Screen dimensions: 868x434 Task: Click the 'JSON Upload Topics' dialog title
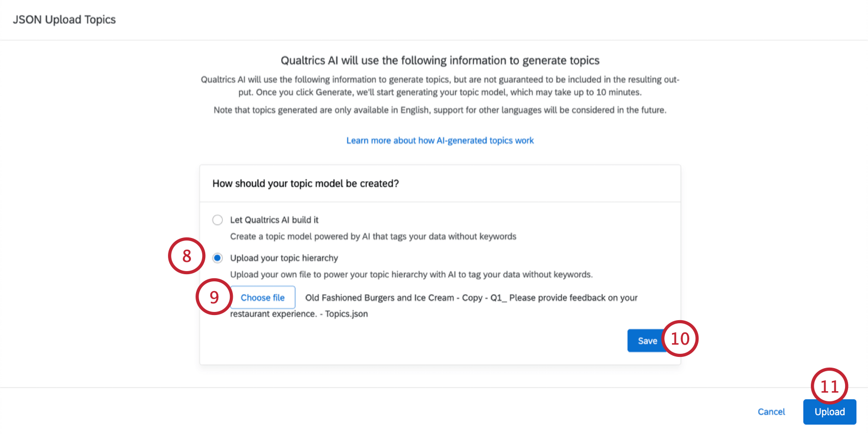64,19
